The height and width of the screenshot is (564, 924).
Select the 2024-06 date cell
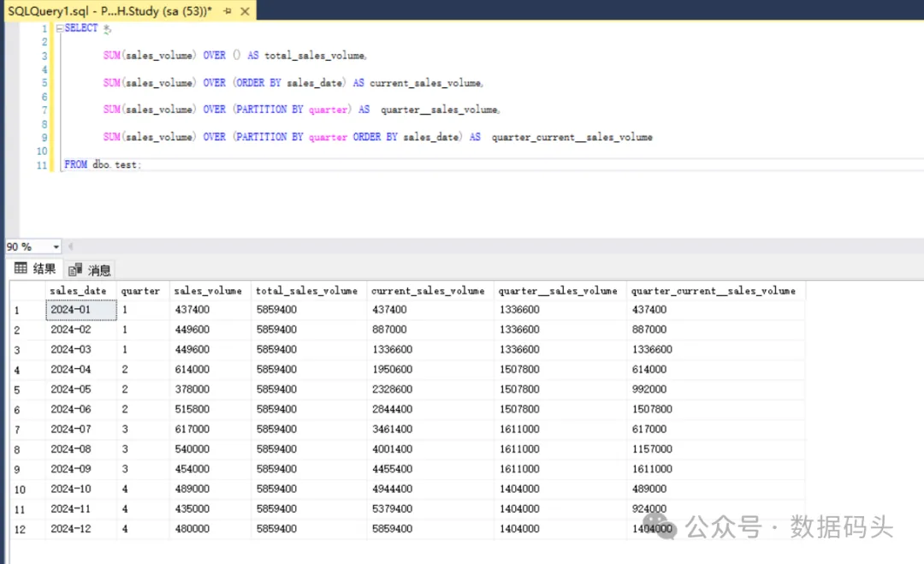[81, 410]
